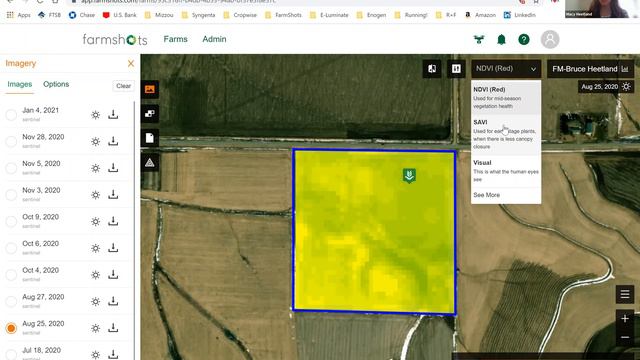Download the Aug 25, 2020 image
This screenshot has width=640, height=360.
click(113, 328)
